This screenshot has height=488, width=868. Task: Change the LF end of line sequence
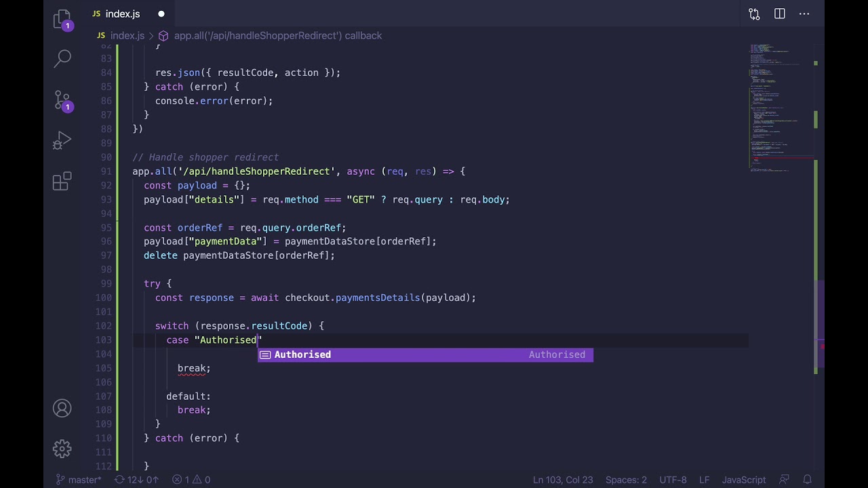coord(705,480)
